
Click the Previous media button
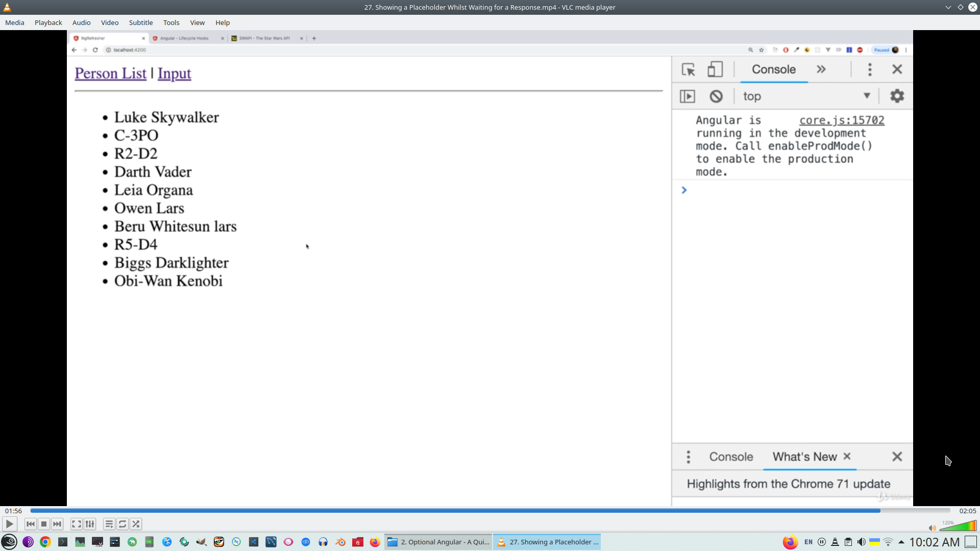[x=31, y=524]
